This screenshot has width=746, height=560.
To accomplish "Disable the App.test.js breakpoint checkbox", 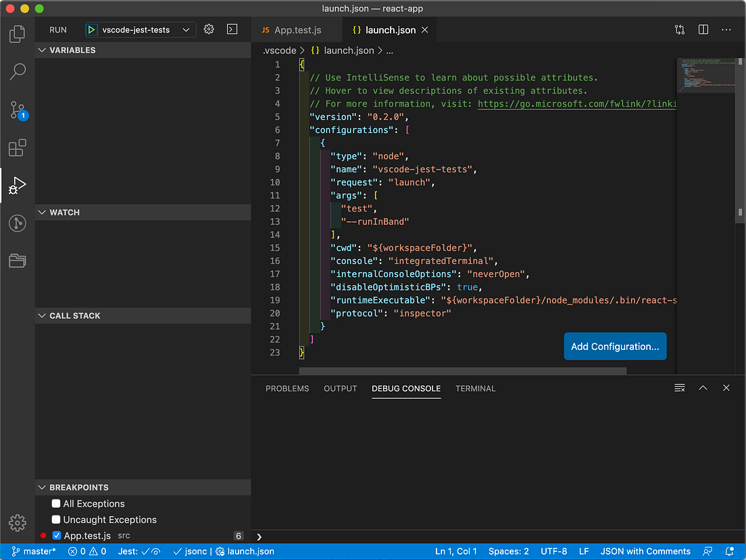I will tap(57, 536).
